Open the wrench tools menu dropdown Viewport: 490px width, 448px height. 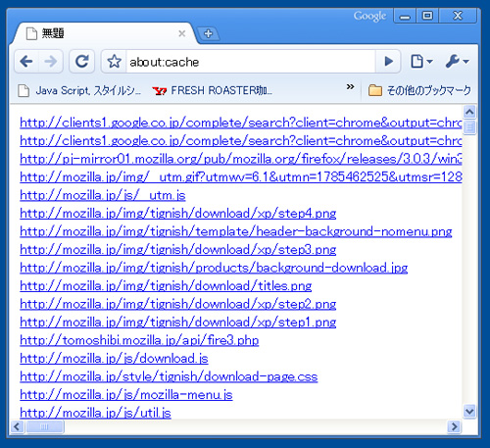click(x=458, y=62)
